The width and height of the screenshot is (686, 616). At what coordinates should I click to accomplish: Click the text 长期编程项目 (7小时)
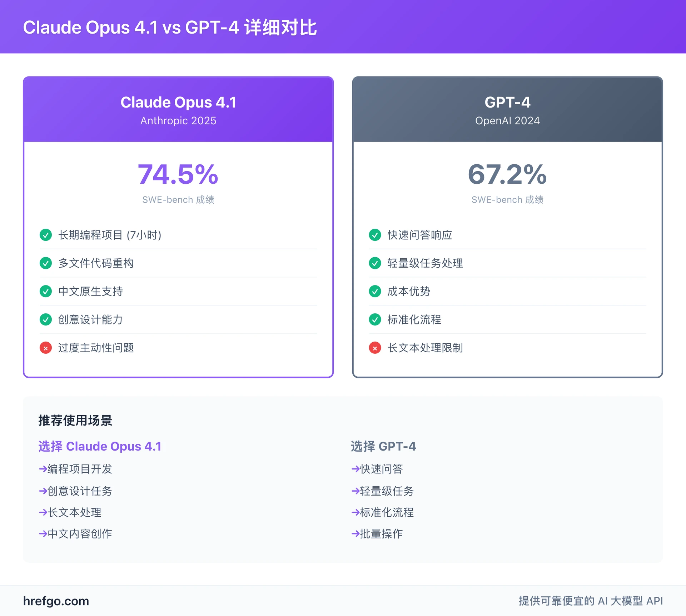click(x=110, y=235)
